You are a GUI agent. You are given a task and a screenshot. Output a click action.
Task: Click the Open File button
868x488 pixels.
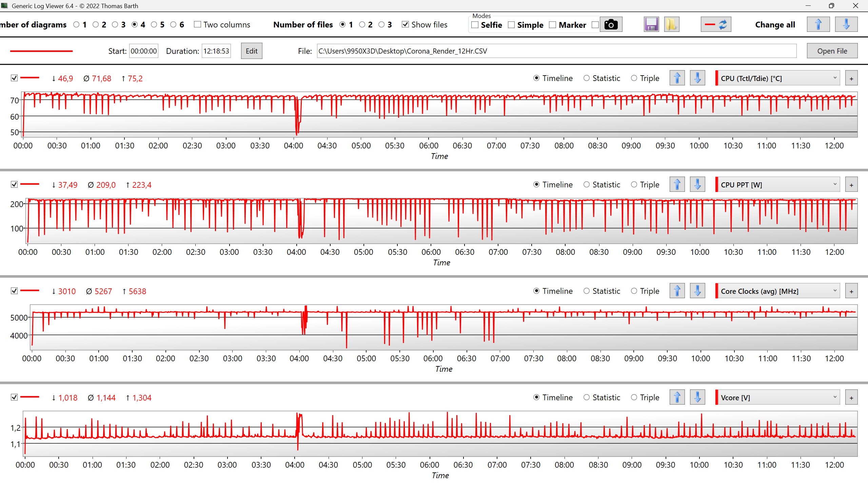832,51
